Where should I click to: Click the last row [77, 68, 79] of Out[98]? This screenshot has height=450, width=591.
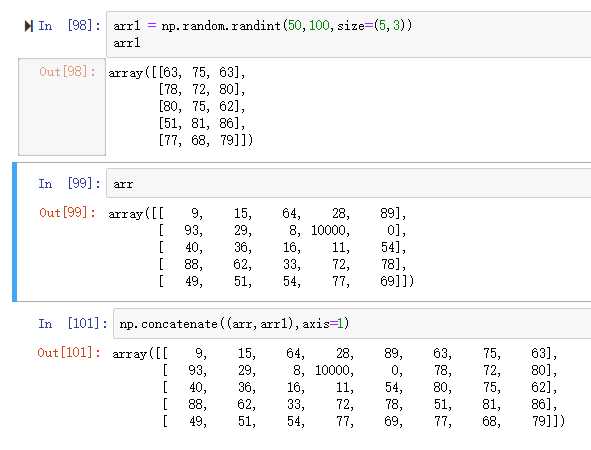[206, 140]
